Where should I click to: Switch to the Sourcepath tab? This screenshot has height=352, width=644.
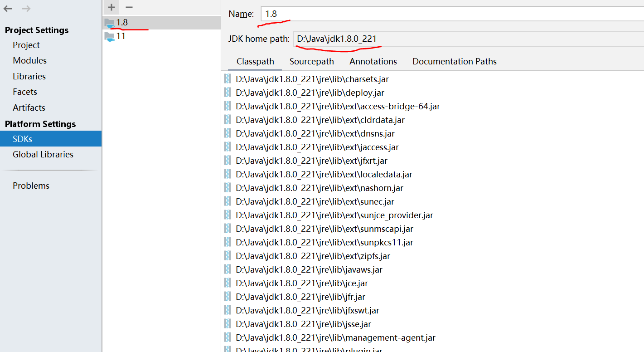coord(311,61)
